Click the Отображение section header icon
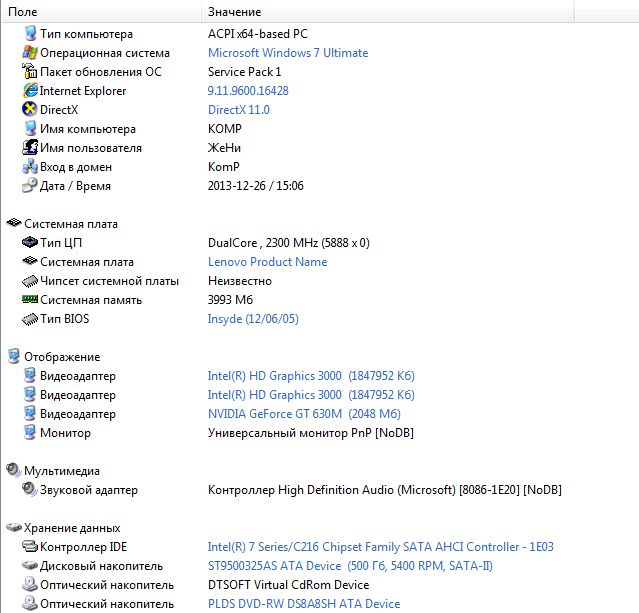639x613 pixels. point(14,356)
